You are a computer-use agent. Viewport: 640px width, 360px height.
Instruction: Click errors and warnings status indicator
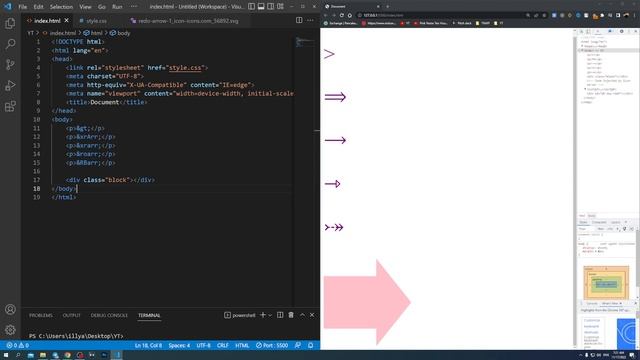pos(17,345)
